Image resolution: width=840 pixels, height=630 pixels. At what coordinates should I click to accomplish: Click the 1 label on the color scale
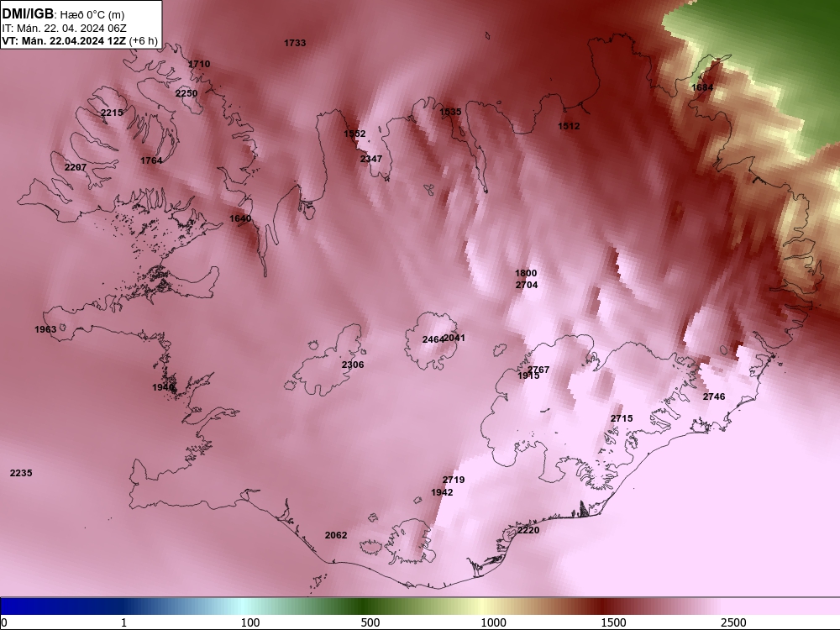click(123, 622)
